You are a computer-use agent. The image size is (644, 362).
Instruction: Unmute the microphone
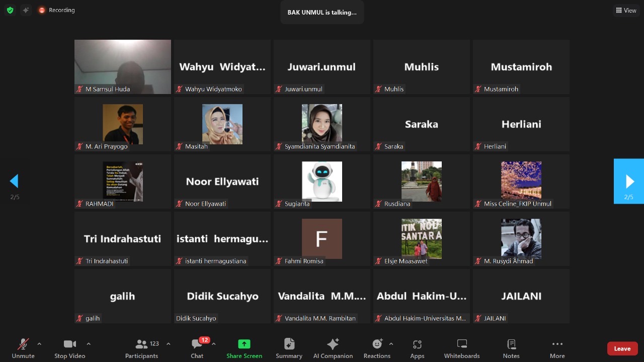coord(23,348)
